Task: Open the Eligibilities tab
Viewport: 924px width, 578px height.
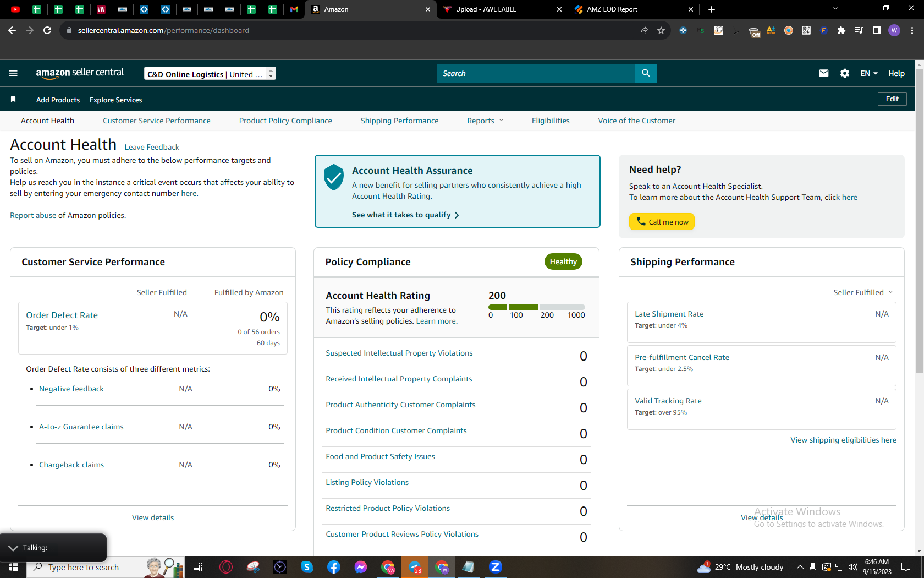Action: pos(551,121)
